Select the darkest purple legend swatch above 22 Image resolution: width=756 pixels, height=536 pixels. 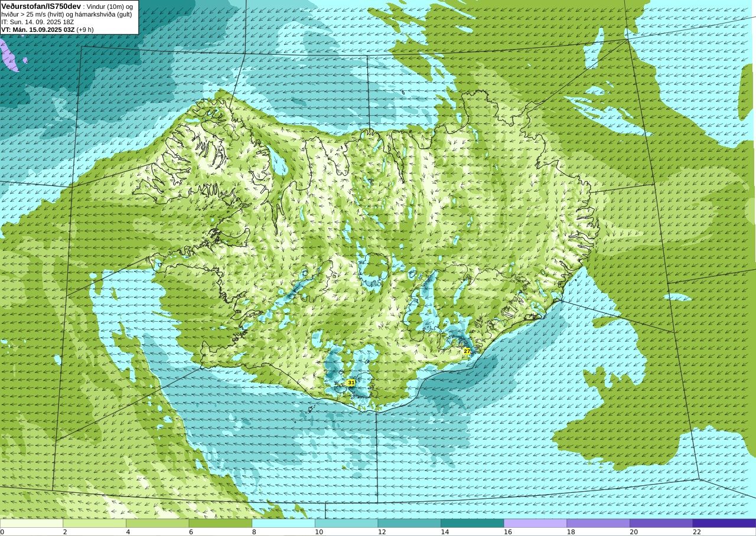tap(724, 523)
